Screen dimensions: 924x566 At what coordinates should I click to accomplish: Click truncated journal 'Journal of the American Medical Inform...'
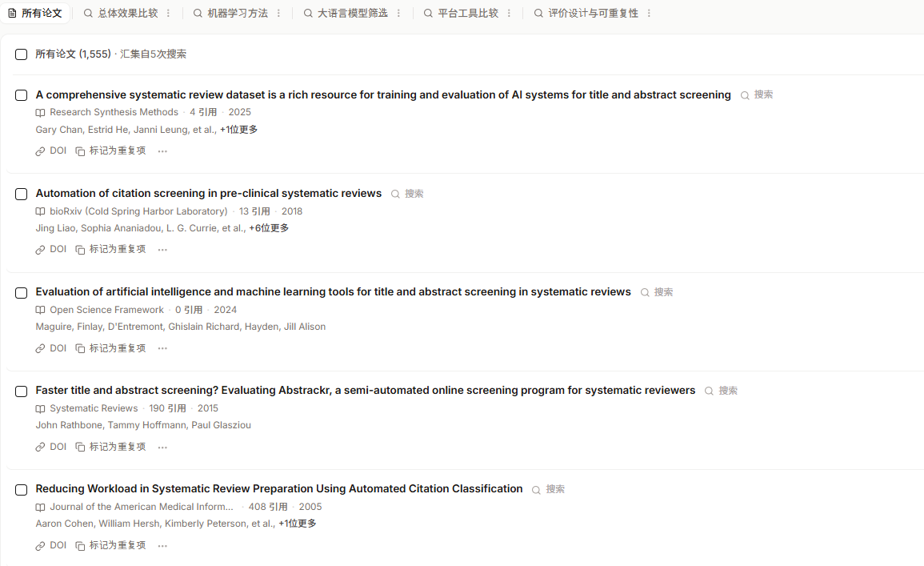pyautogui.click(x=142, y=507)
